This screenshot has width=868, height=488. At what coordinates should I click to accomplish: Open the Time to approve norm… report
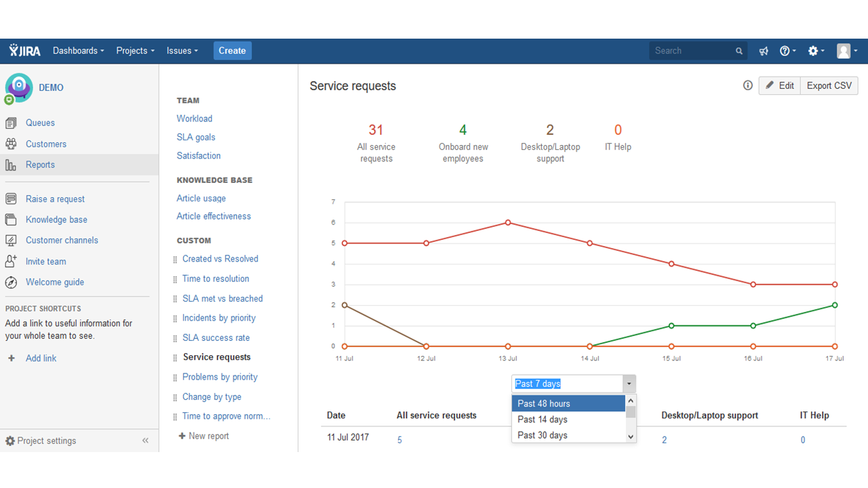coord(226,416)
